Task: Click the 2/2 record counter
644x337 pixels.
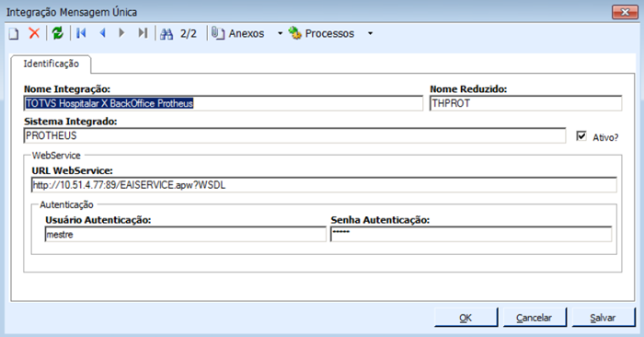Action: click(189, 34)
